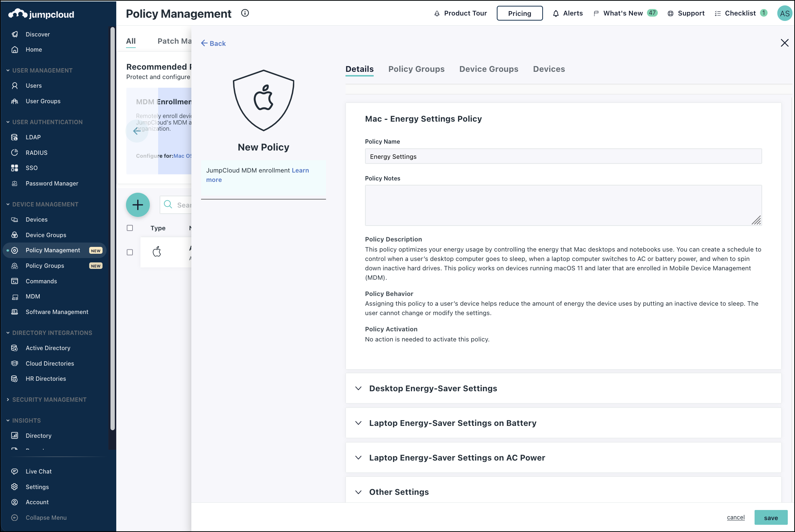The image size is (795, 532).
Task: Click the AS user avatar
Action: pos(784,13)
